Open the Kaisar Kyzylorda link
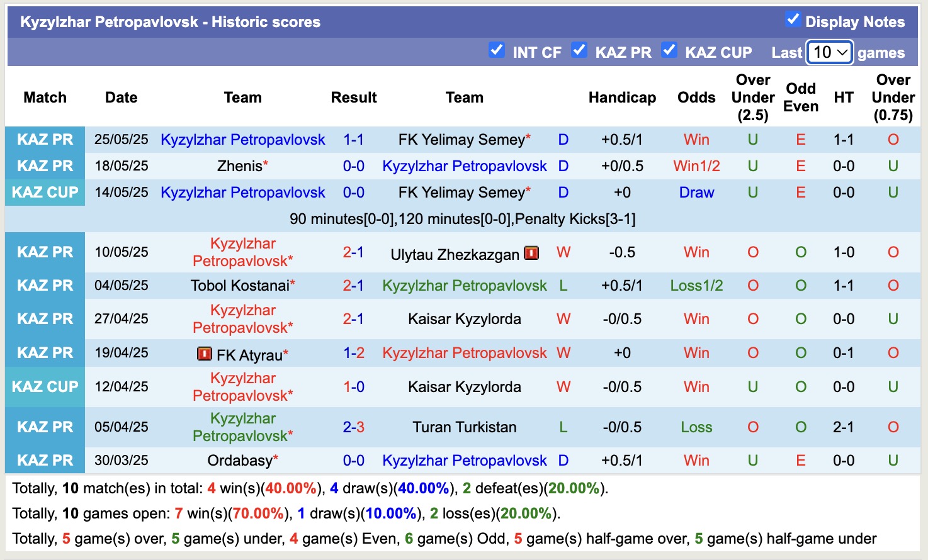 click(464, 319)
